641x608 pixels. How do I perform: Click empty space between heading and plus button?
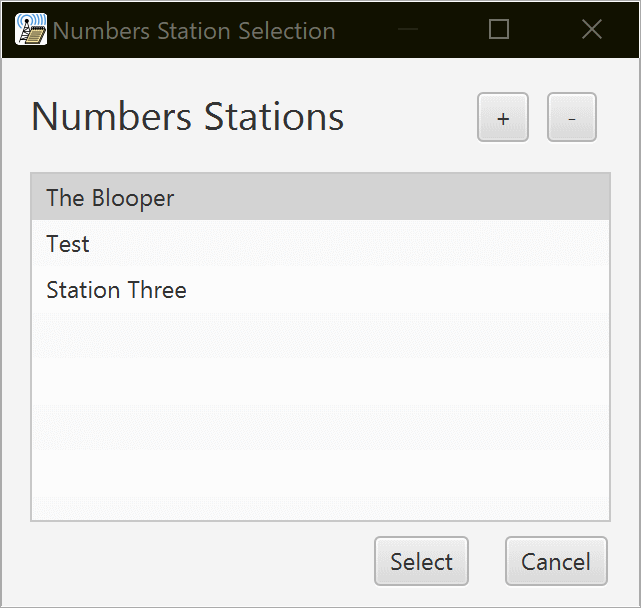(410, 118)
